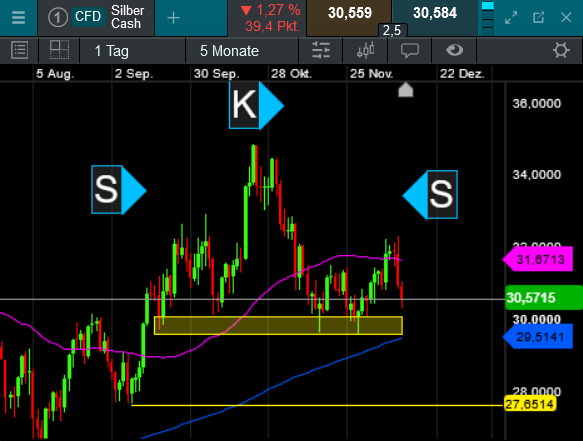Close the chart panel
The height and width of the screenshot is (441, 583).
[x=566, y=17]
